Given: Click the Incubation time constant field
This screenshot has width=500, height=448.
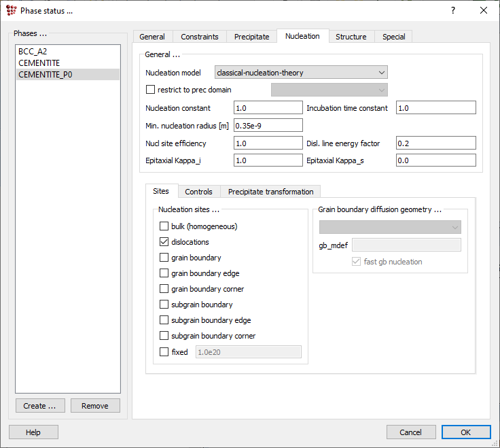Looking at the screenshot, I should (x=435, y=108).
